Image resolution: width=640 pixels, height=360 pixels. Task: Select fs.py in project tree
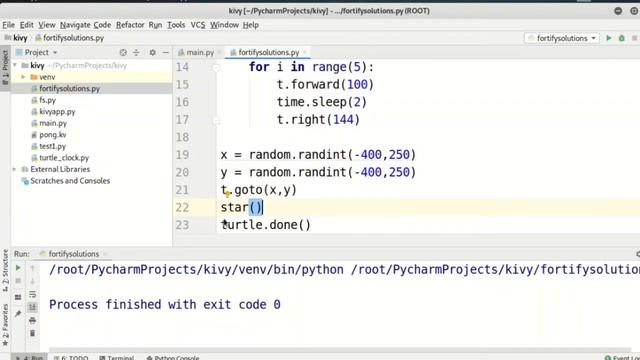pos(47,100)
